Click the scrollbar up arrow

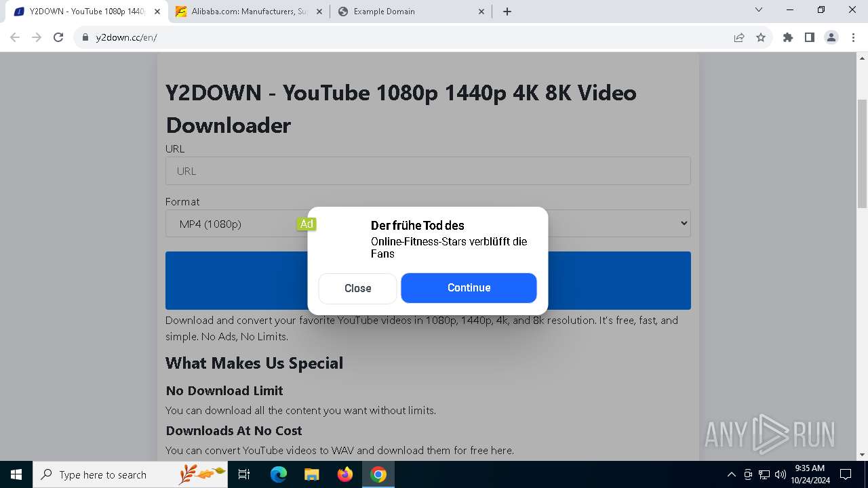[x=862, y=58]
